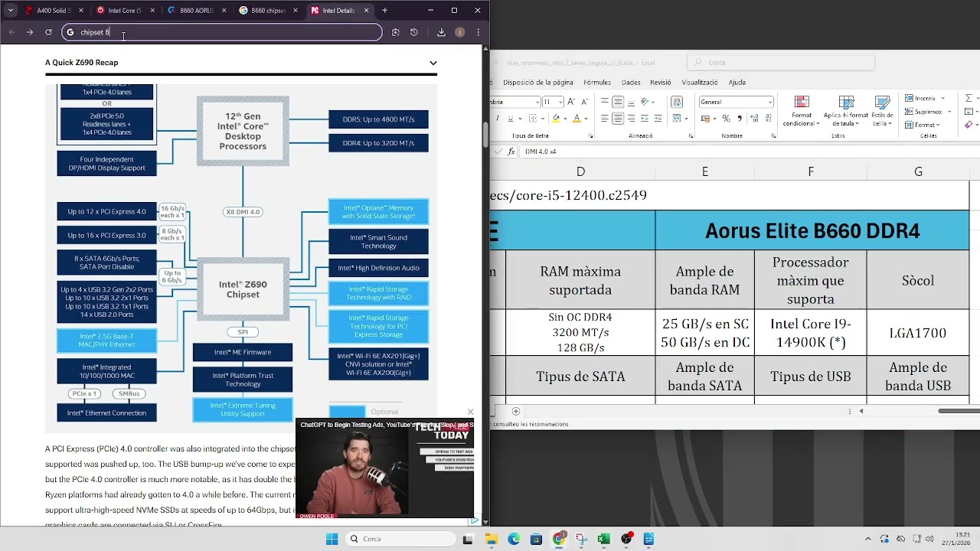
Task: Click Chrome history clock icon
Action: coord(413,32)
